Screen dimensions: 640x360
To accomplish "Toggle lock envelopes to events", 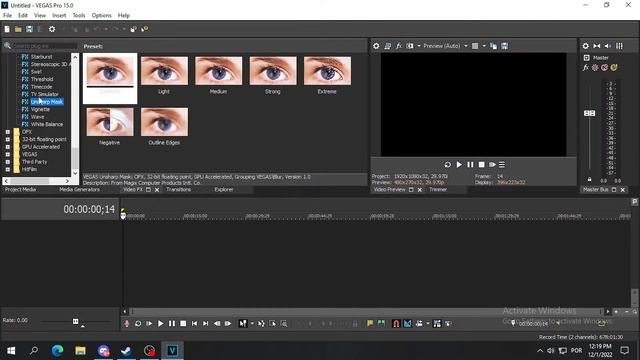I will (x=437, y=324).
